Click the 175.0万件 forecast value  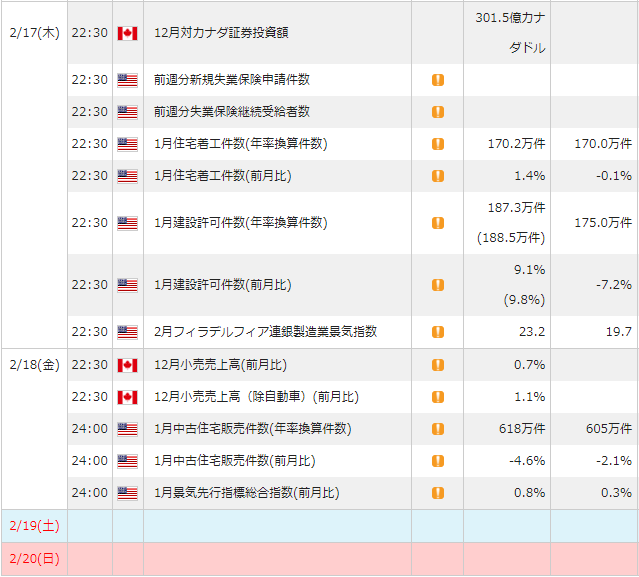(603, 223)
